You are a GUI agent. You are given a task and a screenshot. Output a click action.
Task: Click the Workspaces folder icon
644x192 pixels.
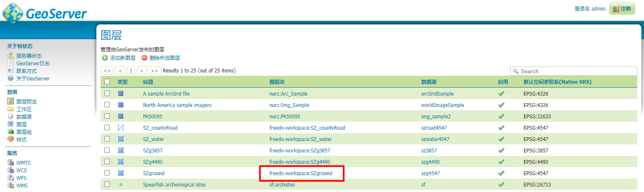[x=11, y=109]
